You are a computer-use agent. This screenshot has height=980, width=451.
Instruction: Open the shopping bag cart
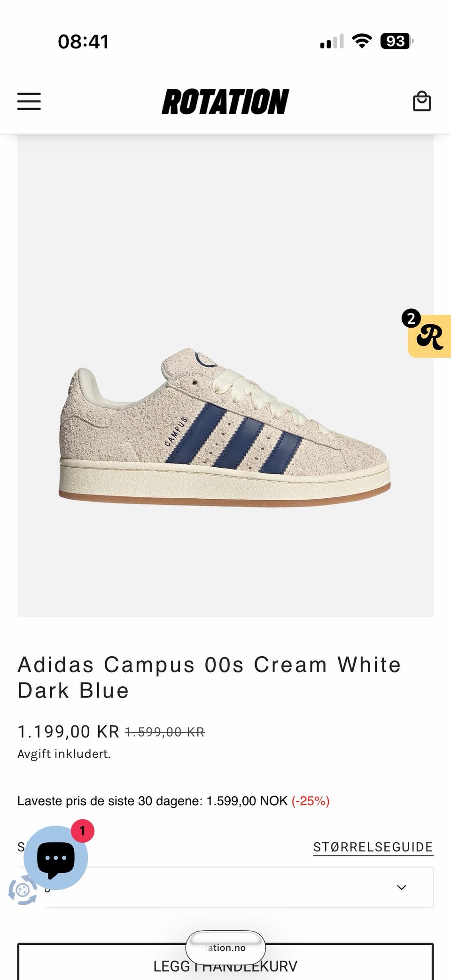click(x=421, y=101)
